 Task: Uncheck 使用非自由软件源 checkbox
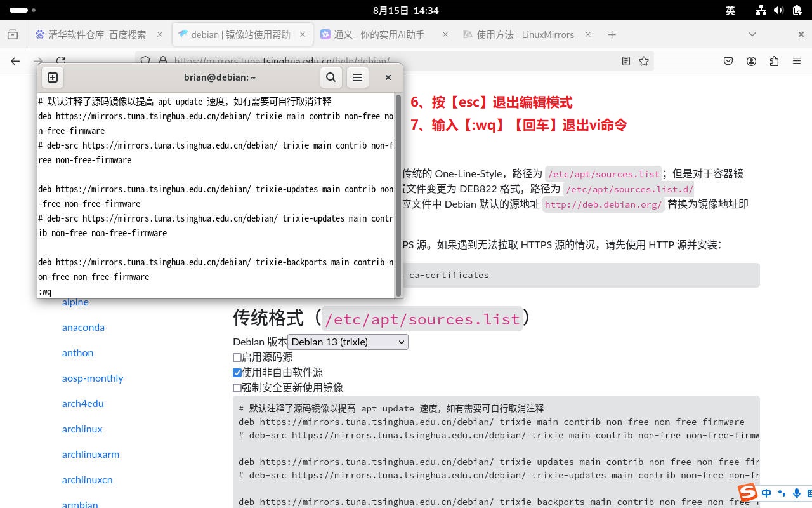pyautogui.click(x=237, y=373)
